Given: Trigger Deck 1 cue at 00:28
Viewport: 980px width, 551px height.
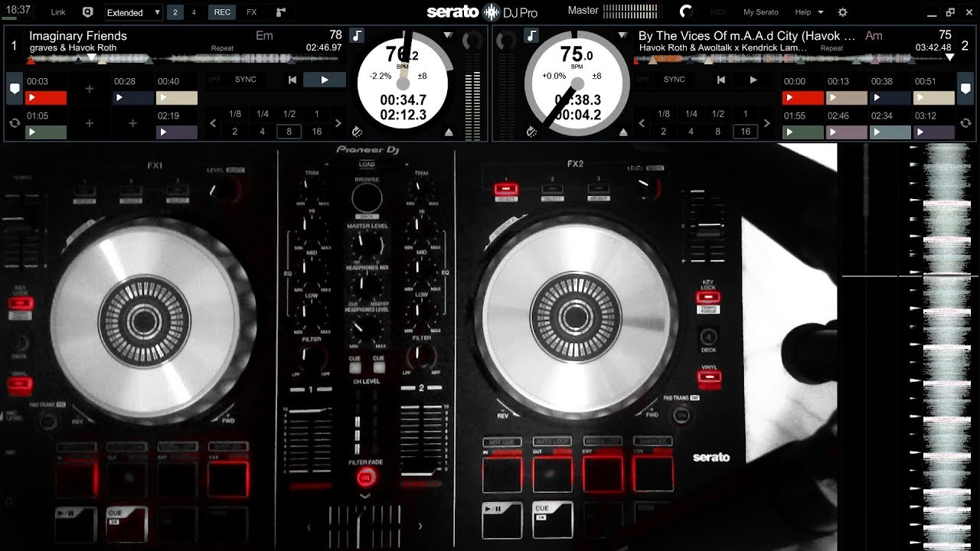Looking at the screenshot, I should click(x=133, y=98).
